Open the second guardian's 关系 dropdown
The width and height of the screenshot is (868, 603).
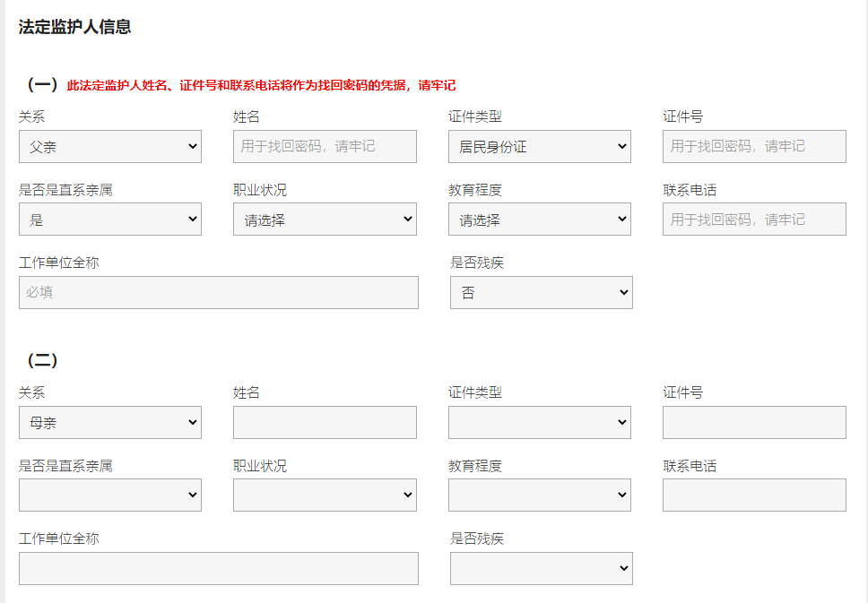click(x=109, y=422)
